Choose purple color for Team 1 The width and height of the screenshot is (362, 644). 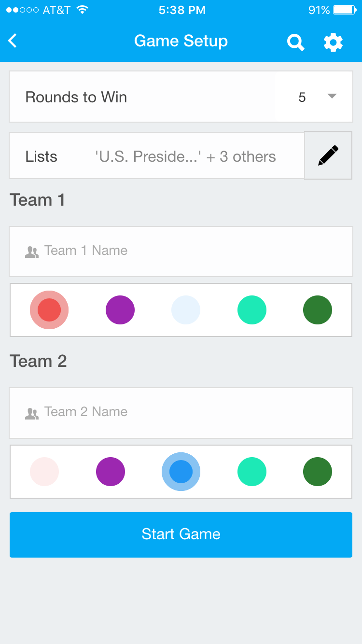click(120, 310)
